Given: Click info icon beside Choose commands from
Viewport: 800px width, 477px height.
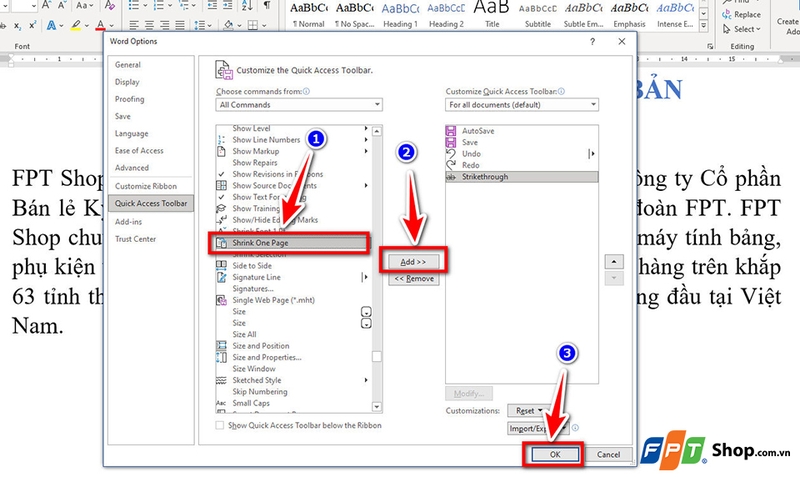Looking at the screenshot, I should pos(306,91).
